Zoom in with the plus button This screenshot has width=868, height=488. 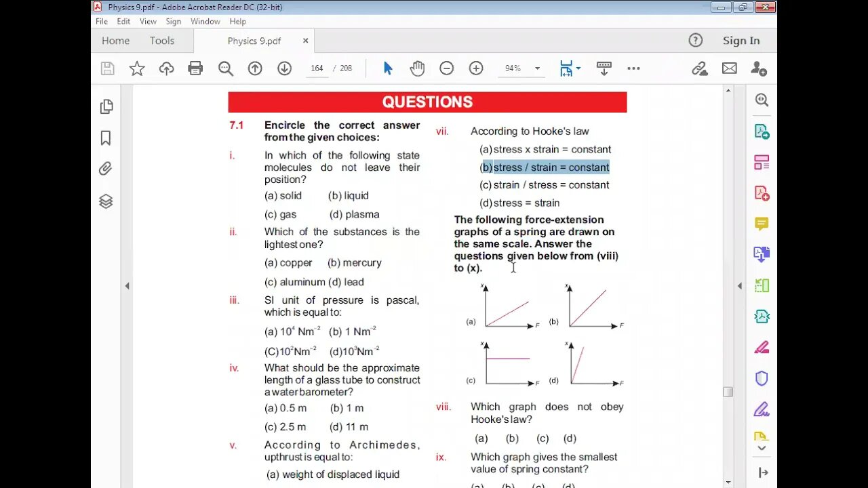pos(476,68)
